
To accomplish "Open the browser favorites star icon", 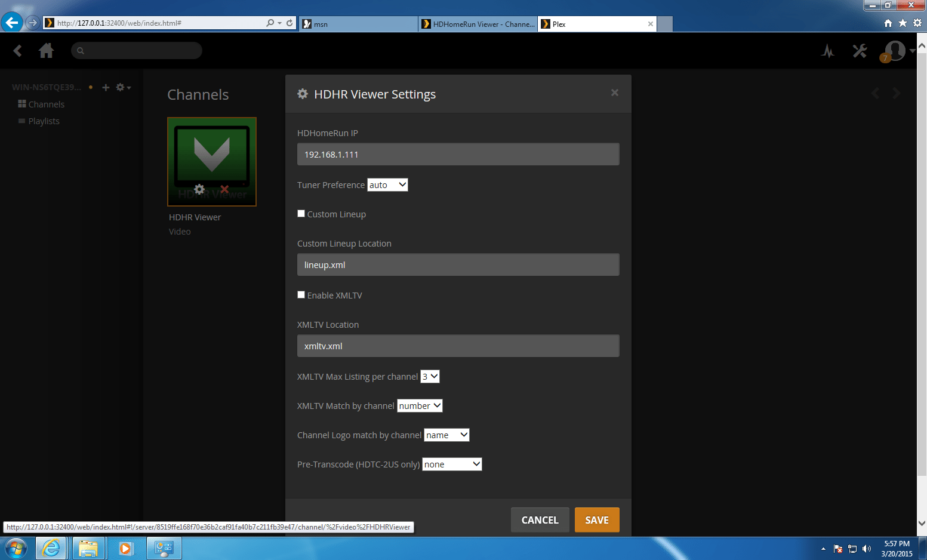I will tap(903, 23).
